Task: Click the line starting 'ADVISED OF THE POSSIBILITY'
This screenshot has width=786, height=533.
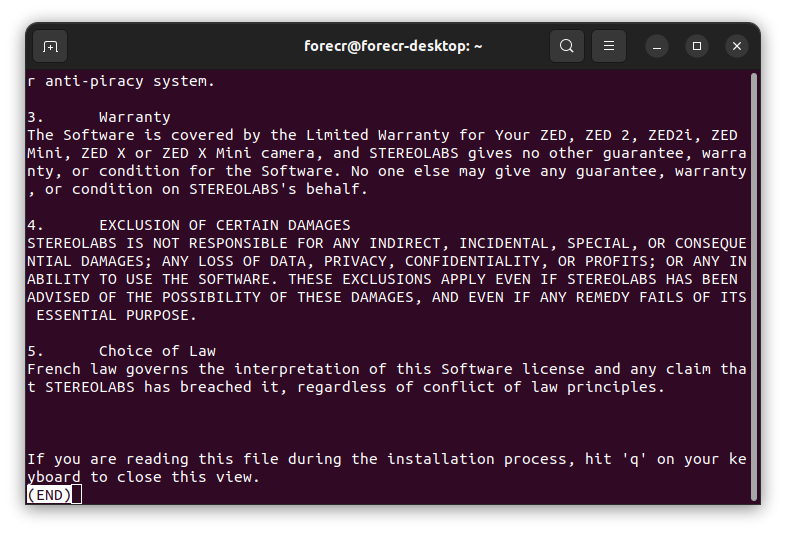Action: [x=386, y=297]
